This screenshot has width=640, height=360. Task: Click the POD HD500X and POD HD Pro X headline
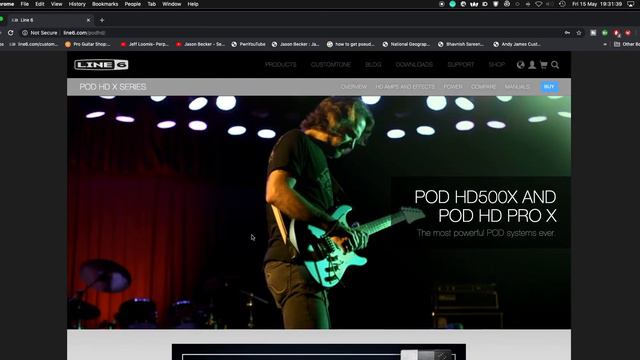coord(485,206)
